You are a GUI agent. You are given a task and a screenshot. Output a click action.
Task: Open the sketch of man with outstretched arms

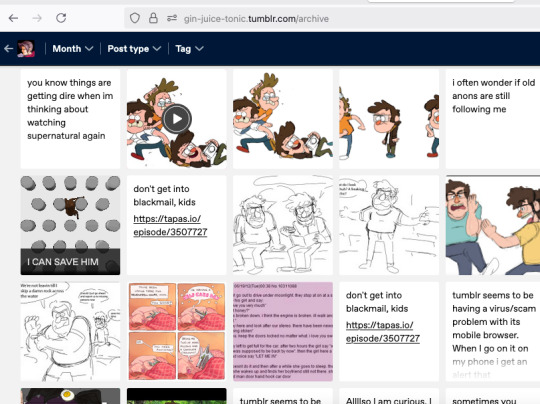tap(389, 225)
